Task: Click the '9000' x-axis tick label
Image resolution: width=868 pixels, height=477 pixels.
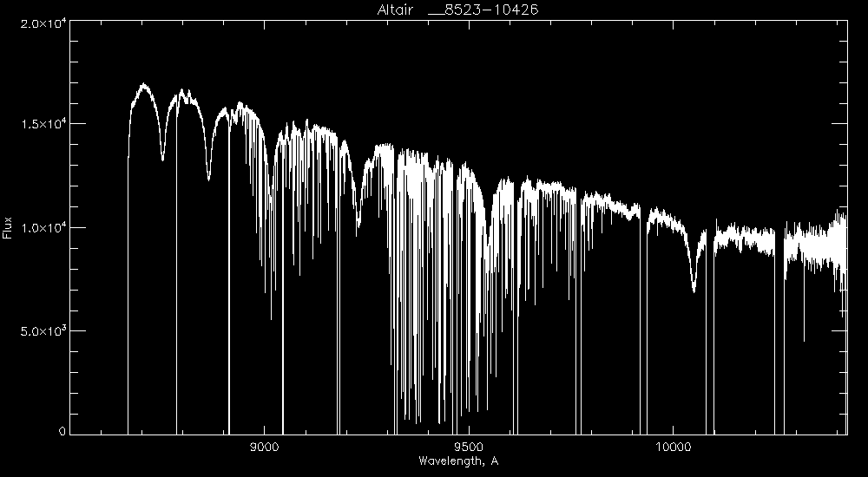Action: point(265,448)
